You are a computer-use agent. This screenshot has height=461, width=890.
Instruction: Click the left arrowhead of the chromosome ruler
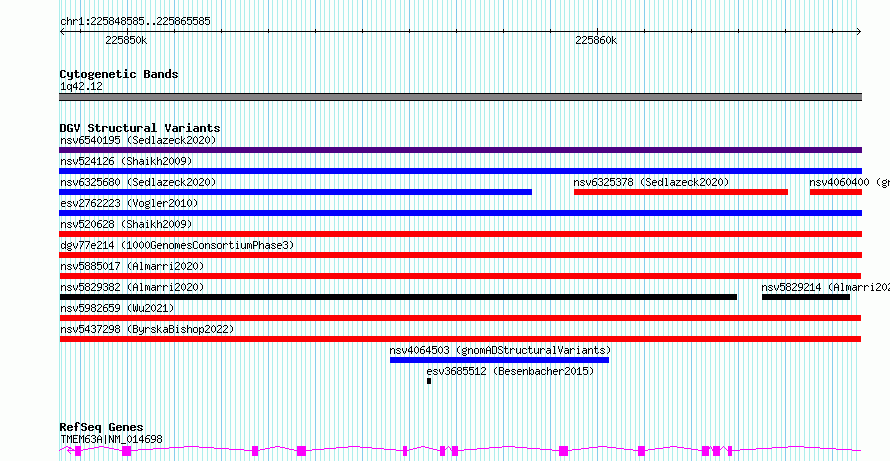[x=62, y=32]
